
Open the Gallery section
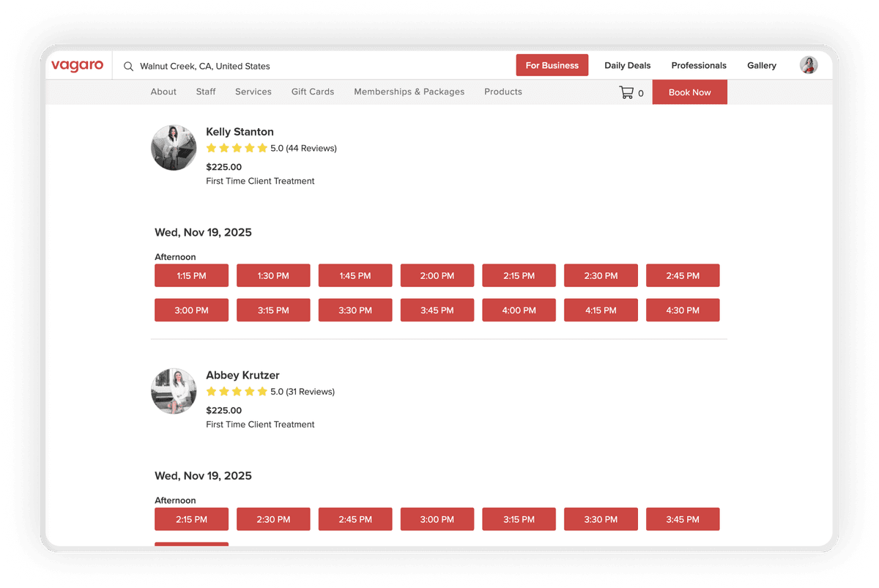tap(761, 65)
